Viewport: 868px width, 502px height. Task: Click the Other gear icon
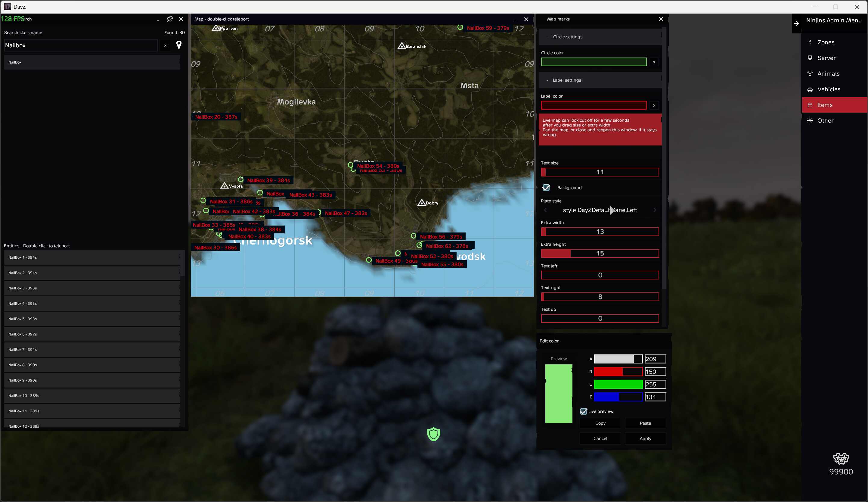click(x=810, y=120)
